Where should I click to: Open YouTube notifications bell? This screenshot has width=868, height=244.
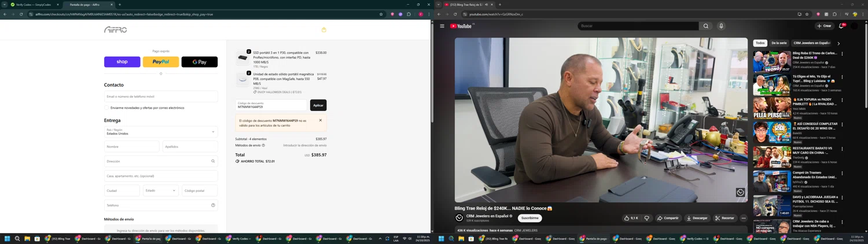[841, 26]
